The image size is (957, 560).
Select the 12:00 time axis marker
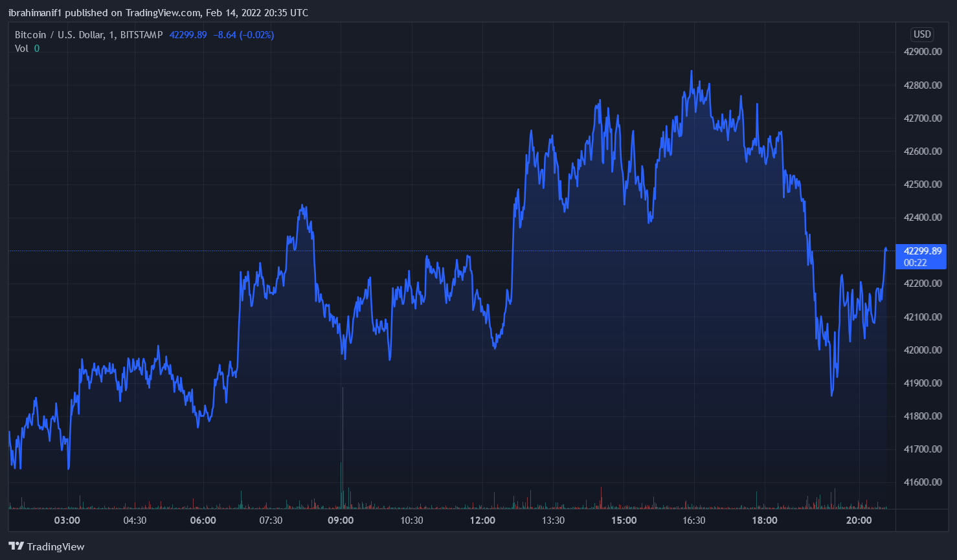pyautogui.click(x=482, y=521)
